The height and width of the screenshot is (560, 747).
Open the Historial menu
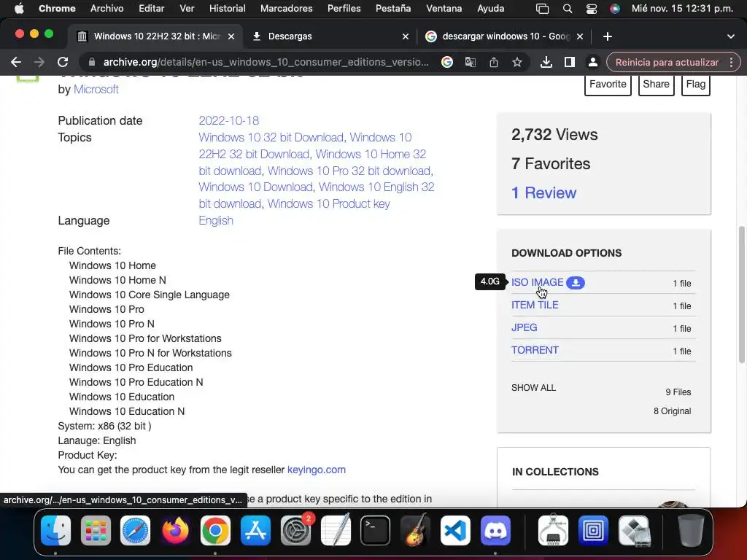pyautogui.click(x=228, y=8)
